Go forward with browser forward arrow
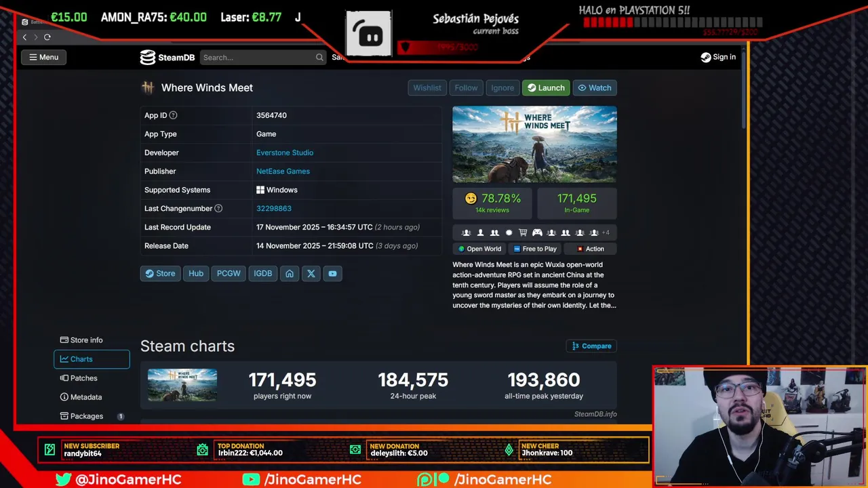The image size is (868, 488). tap(35, 37)
